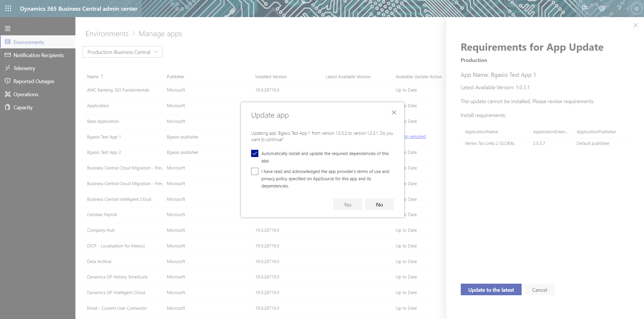The height and width of the screenshot is (319, 644).
Task: Click the Reported Outages shield icon
Action: click(8, 81)
